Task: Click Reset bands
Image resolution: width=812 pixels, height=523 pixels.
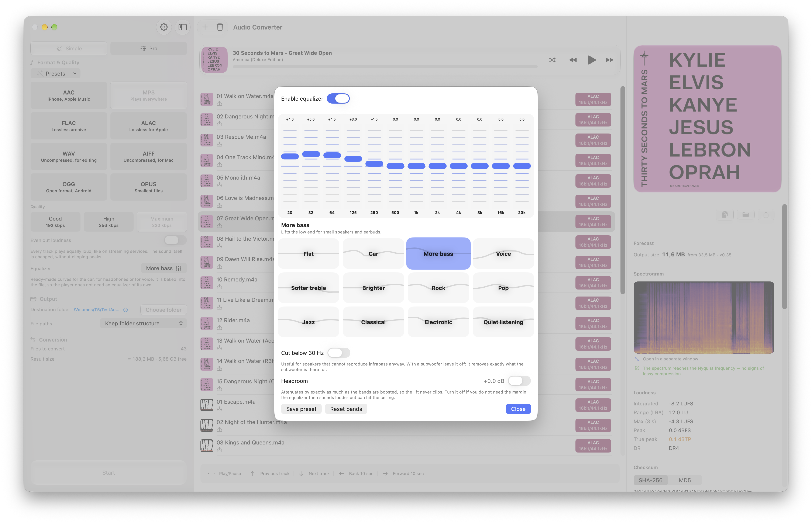Action: [346, 409]
